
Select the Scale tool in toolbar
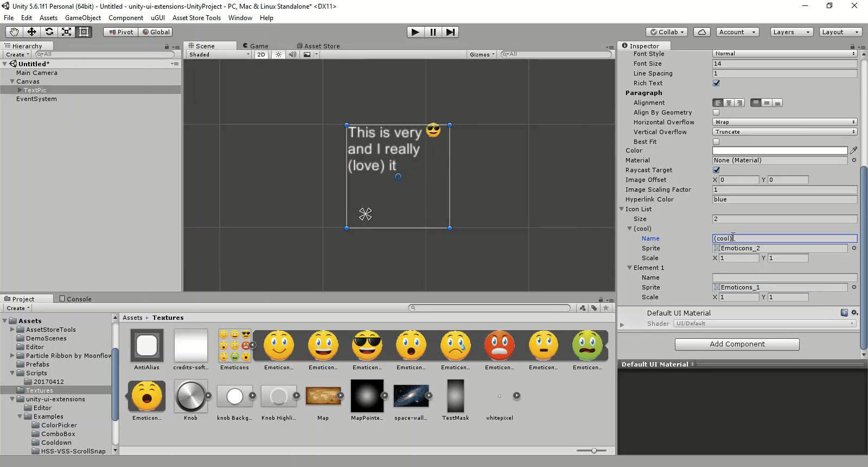pyautogui.click(x=66, y=32)
